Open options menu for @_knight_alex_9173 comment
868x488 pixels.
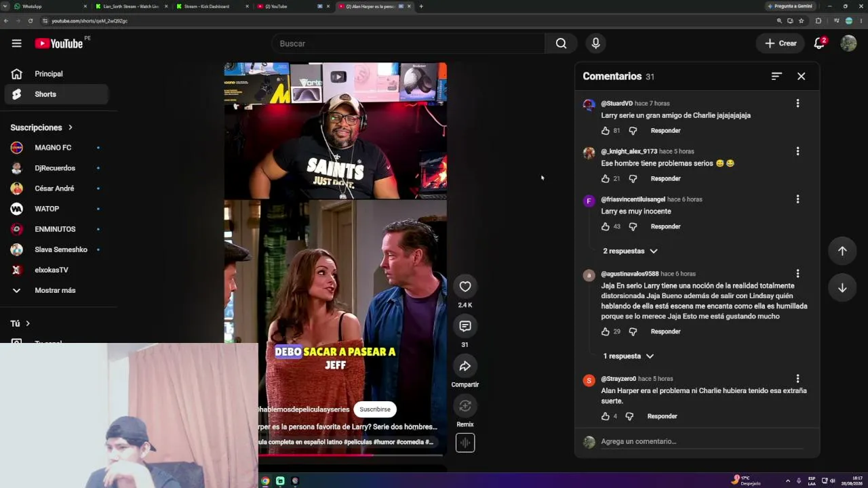pos(797,151)
